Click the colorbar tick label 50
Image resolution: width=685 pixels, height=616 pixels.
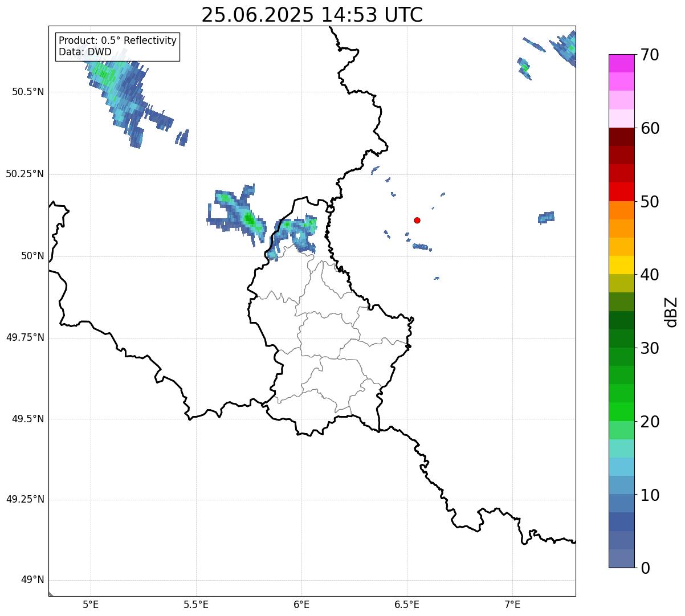point(650,202)
